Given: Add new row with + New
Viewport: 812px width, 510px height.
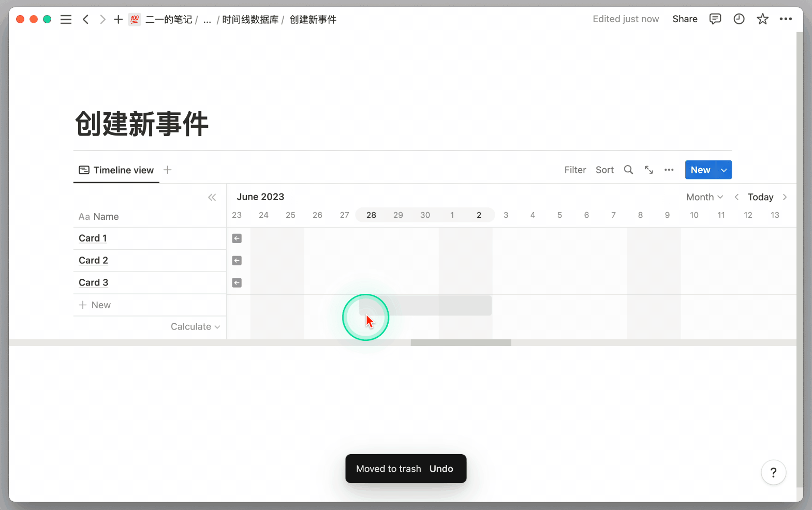Looking at the screenshot, I should [95, 305].
